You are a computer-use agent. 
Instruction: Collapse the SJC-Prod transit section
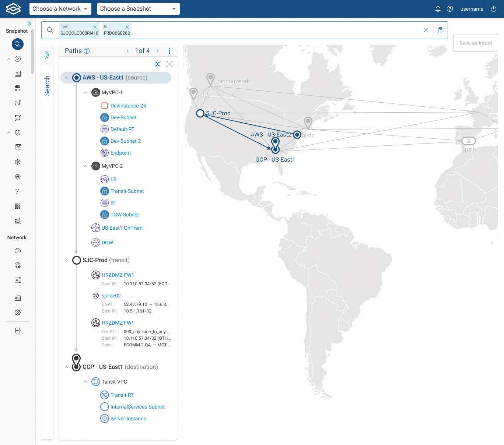coord(66,260)
